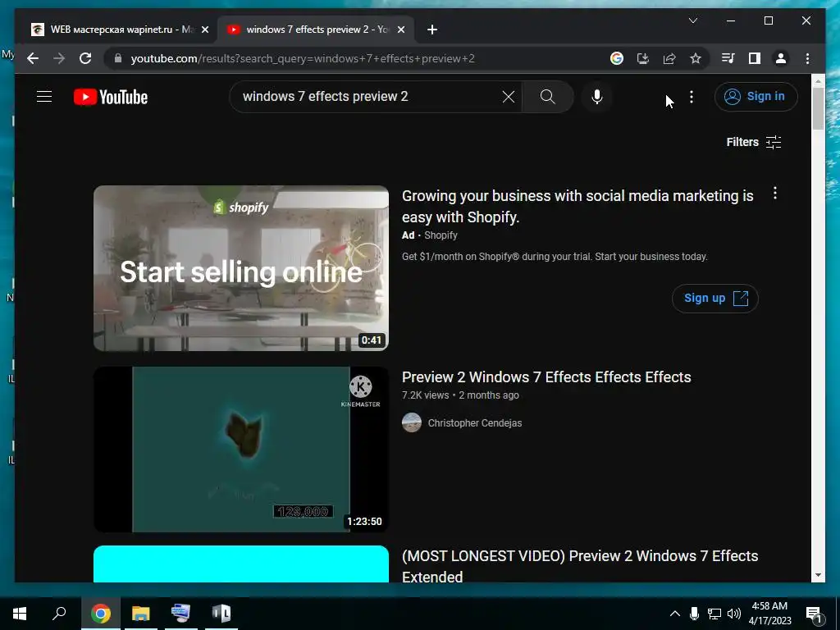Open Chrome three-dot menu
The height and width of the screenshot is (630, 840).
pyautogui.click(x=807, y=58)
